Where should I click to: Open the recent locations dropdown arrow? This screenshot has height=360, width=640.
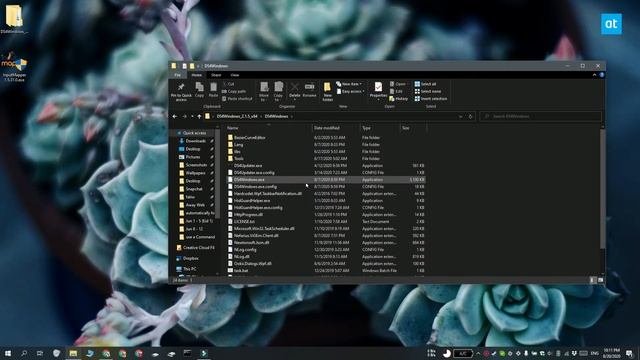pyautogui.click(x=192, y=116)
